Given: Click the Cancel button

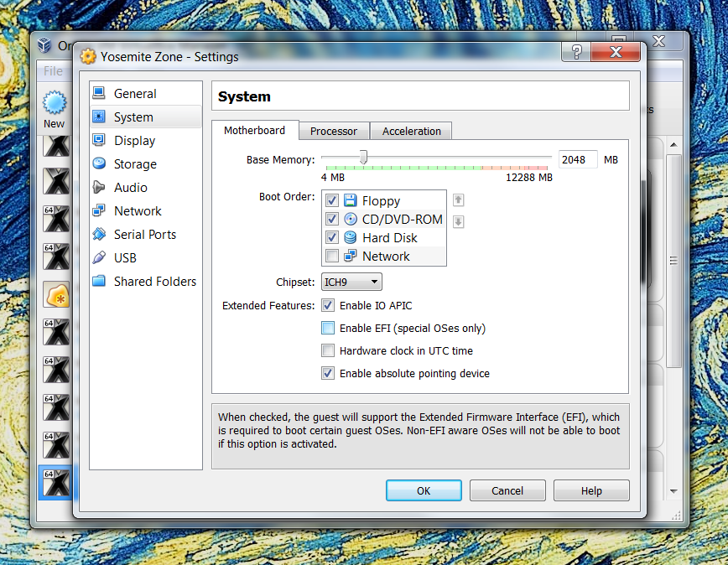Looking at the screenshot, I should click(507, 490).
